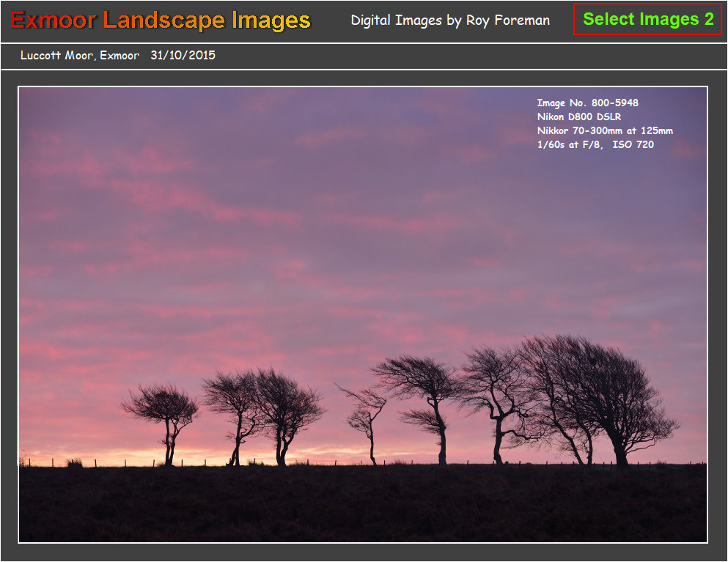The width and height of the screenshot is (728, 562).
Task: Select the Luccott Moor, Exmoor caption
Action: point(80,54)
